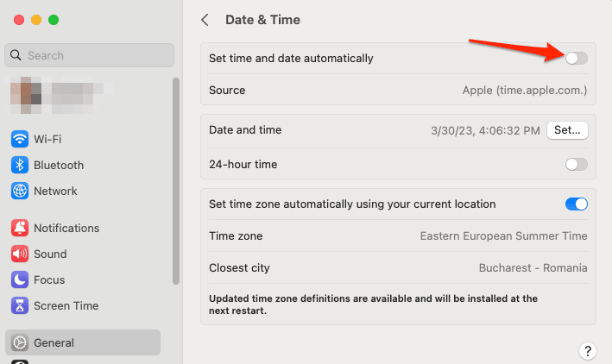Click the green zoom window button
The height and width of the screenshot is (364, 612).
point(54,20)
